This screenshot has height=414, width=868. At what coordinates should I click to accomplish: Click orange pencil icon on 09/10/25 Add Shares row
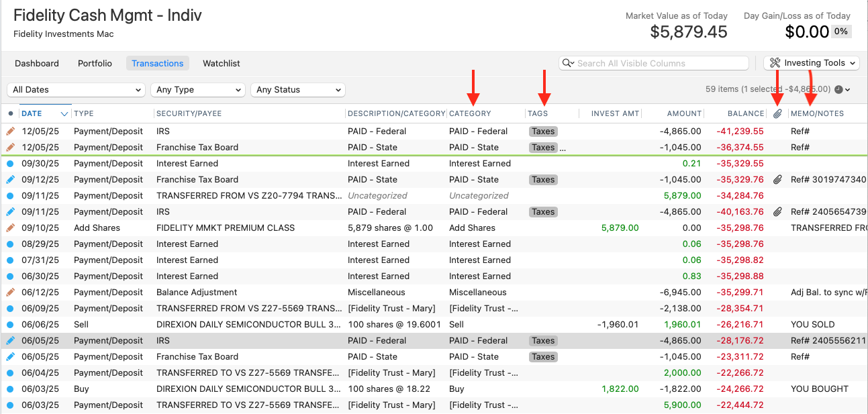(x=10, y=228)
